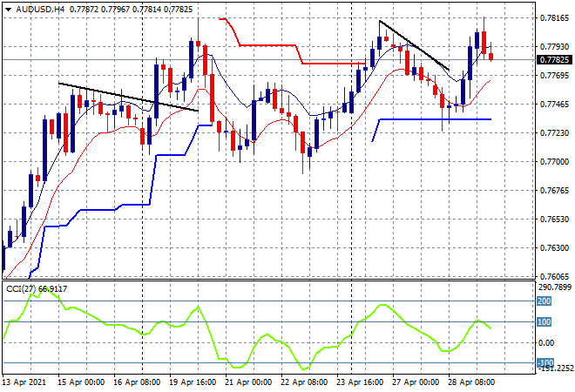The height and width of the screenshot is (392, 575).
Task: Click the 290.7899 CCI scale maximum
Action: click(x=555, y=287)
